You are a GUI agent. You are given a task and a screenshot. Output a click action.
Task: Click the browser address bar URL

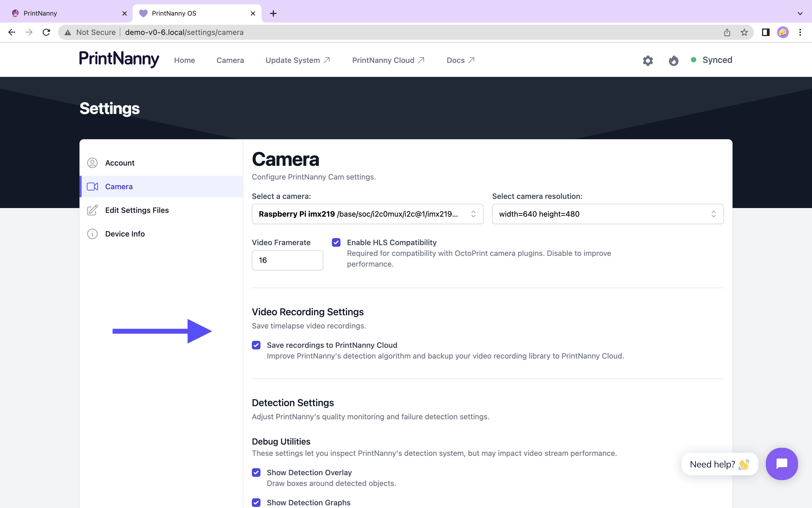[x=184, y=33]
